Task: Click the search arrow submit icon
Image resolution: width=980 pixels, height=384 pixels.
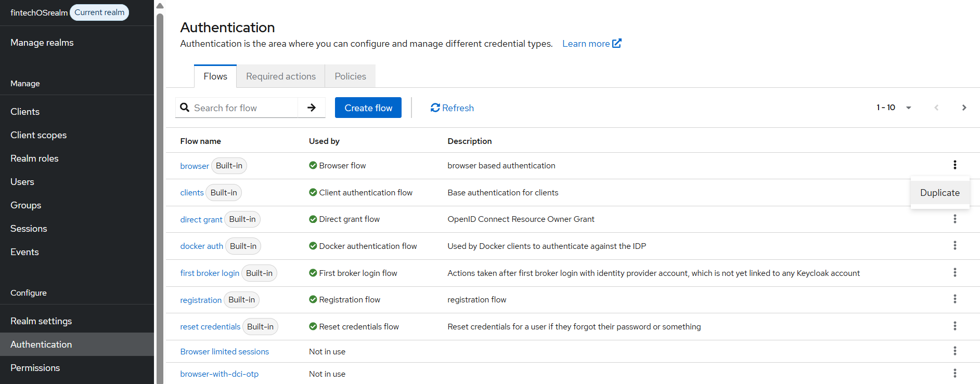Action: point(312,108)
